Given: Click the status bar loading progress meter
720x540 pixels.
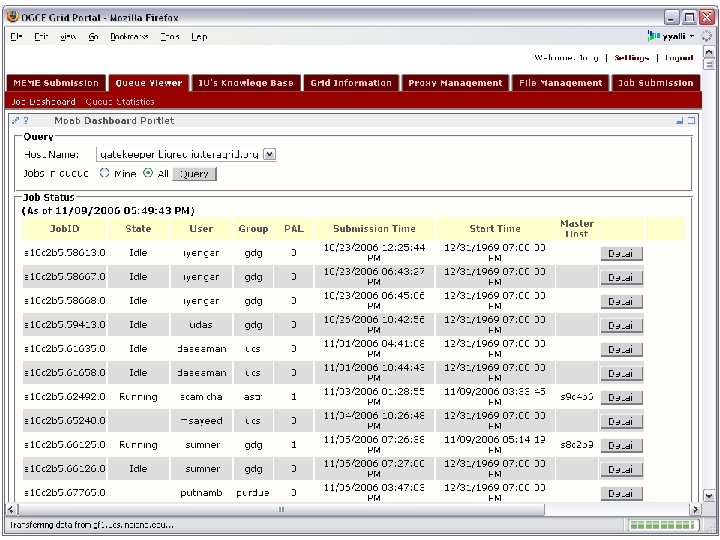Looking at the screenshot, I should tap(662, 525).
